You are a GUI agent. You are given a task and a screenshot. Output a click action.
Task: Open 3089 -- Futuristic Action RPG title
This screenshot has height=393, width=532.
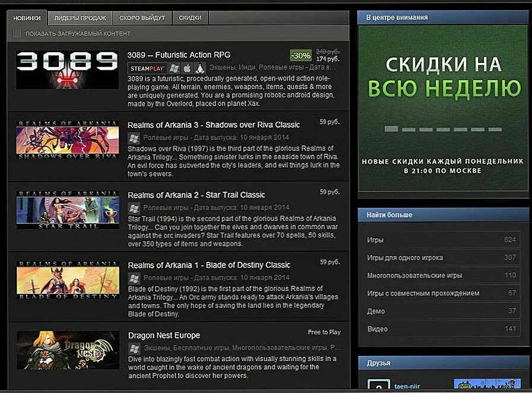(x=179, y=55)
